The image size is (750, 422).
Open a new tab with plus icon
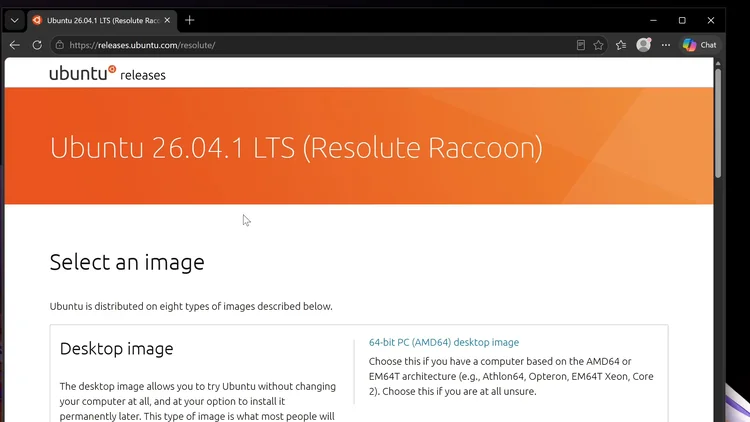click(189, 20)
